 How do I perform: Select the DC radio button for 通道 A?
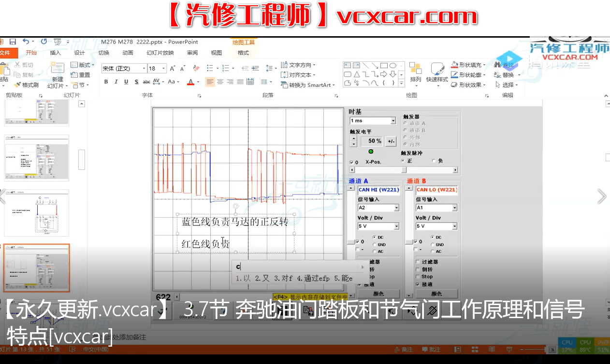[374, 236]
